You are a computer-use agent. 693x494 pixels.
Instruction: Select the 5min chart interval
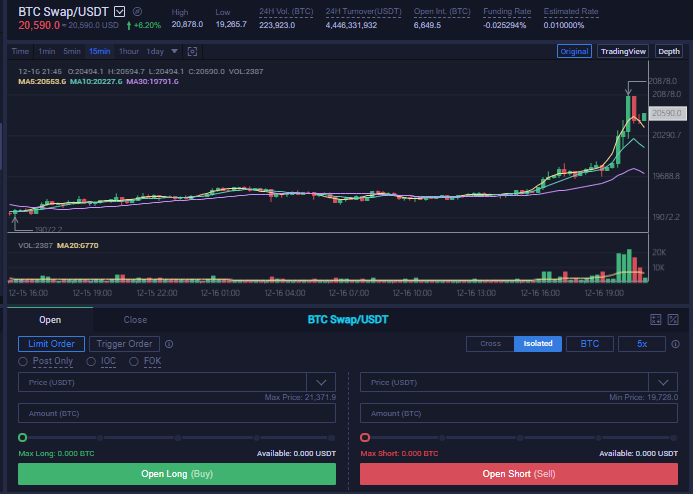click(72, 51)
